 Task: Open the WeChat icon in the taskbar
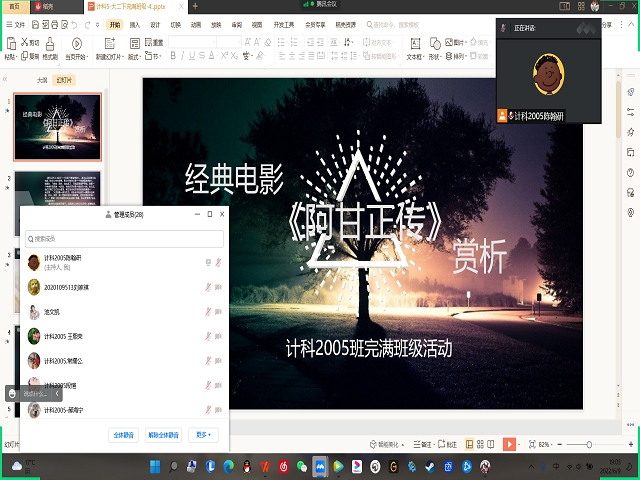tap(302, 466)
